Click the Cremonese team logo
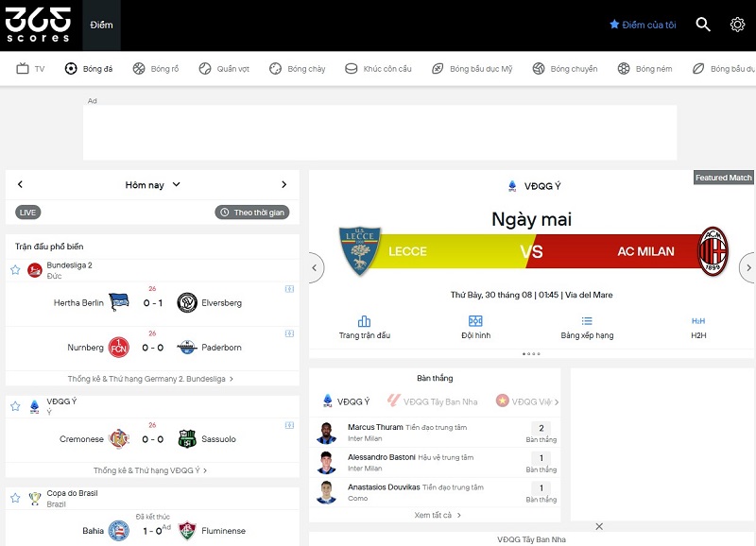The height and width of the screenshot is (546, 756). click(x=119, y=439)
